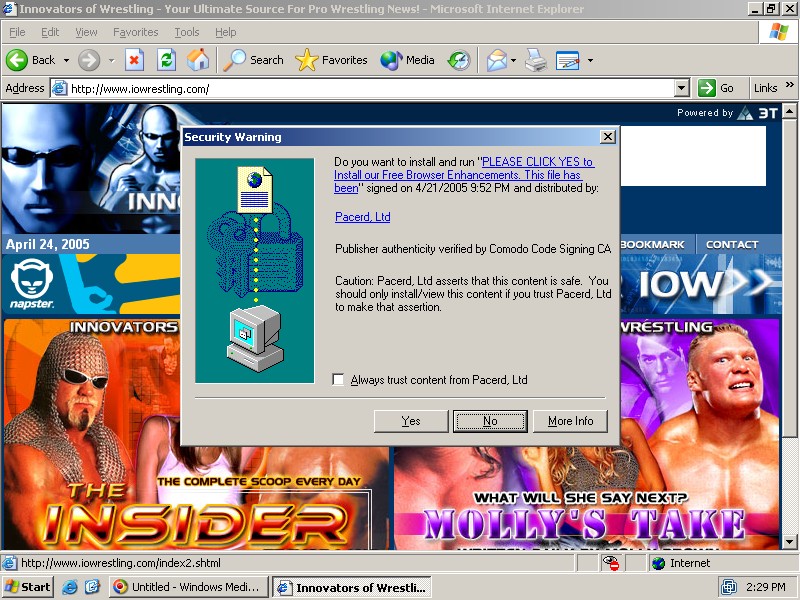The height and width of the screenshot is (600, 800).
Task: Open the Back button history dropdown arrow
Action: pyautogui.click(x=66, y=60)
